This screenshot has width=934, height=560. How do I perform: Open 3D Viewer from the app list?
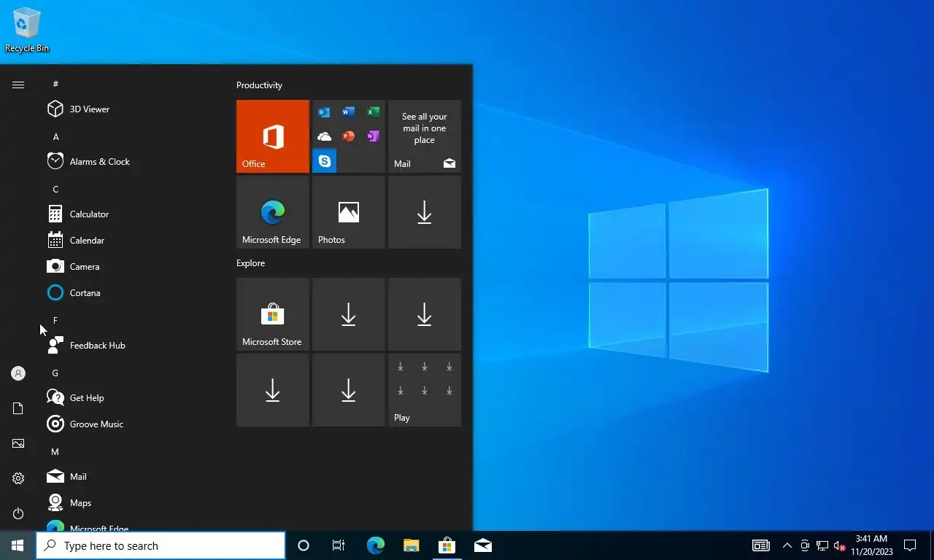coord(131,109)
